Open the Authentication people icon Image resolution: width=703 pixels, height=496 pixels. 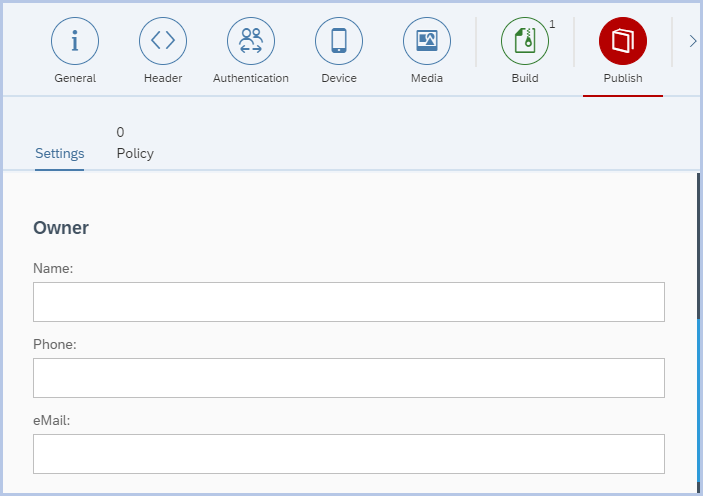251,41
